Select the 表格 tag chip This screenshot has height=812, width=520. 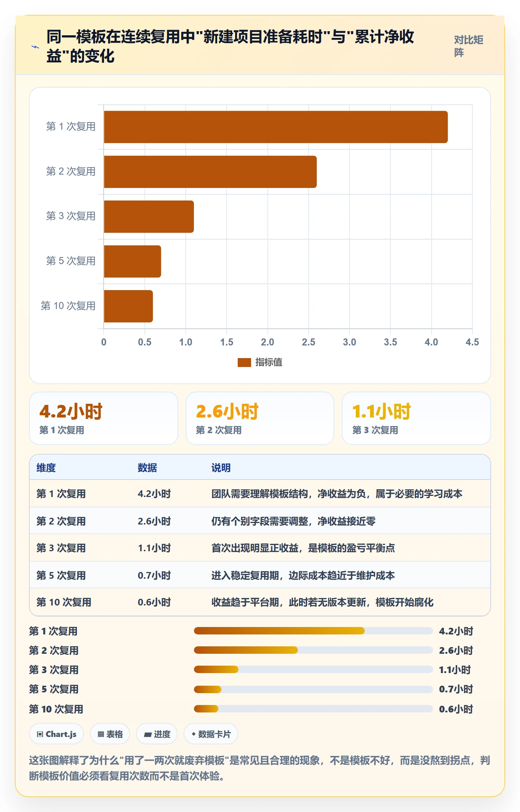click(x=110, y=734)
